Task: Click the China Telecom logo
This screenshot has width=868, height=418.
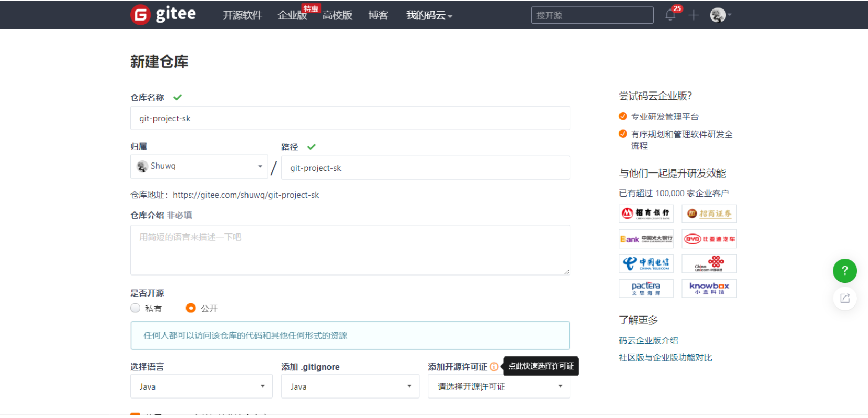Action: [x=646, y=263]
